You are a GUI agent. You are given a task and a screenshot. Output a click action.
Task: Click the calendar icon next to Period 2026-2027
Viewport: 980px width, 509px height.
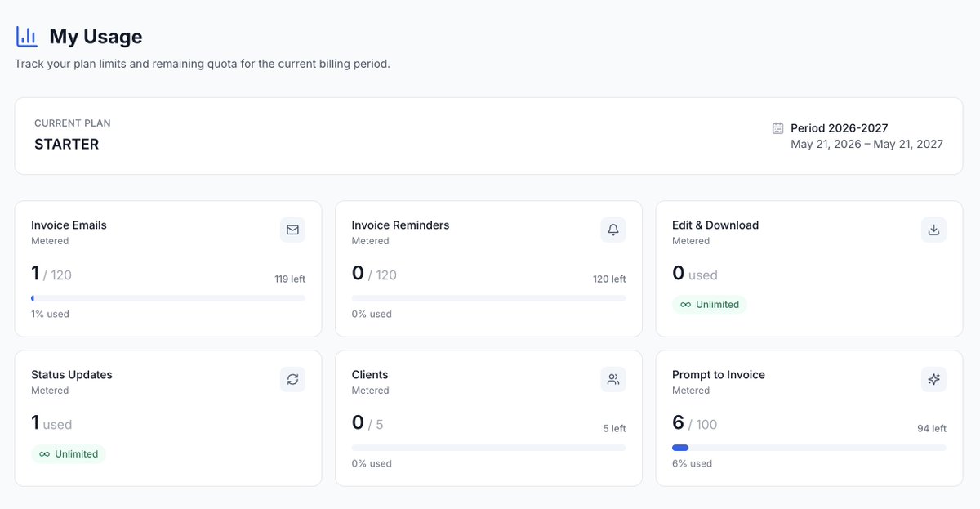(x=778, y=128)
